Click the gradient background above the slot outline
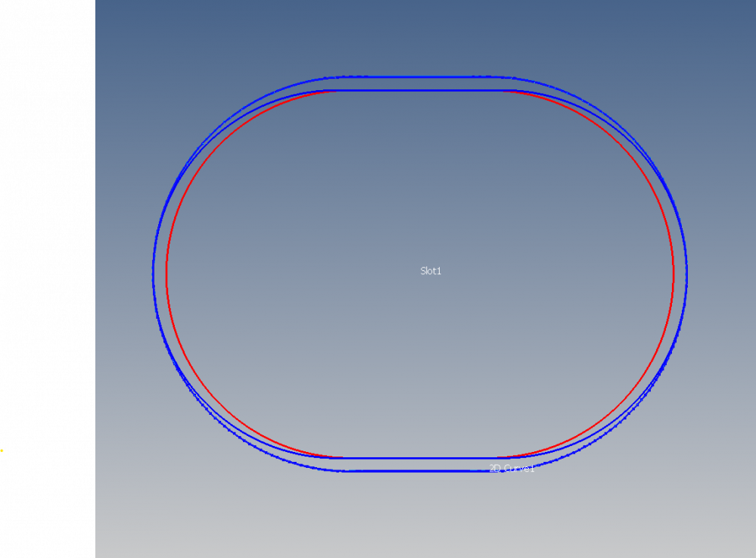Screen dimensions: 756x558 [424, 38]
